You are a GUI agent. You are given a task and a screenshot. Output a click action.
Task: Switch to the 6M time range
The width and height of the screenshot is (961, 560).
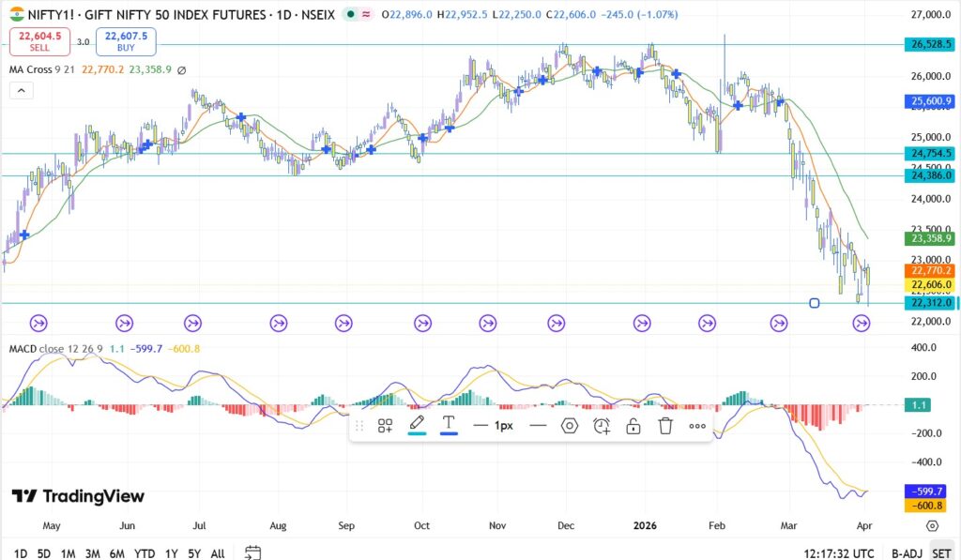116,553
